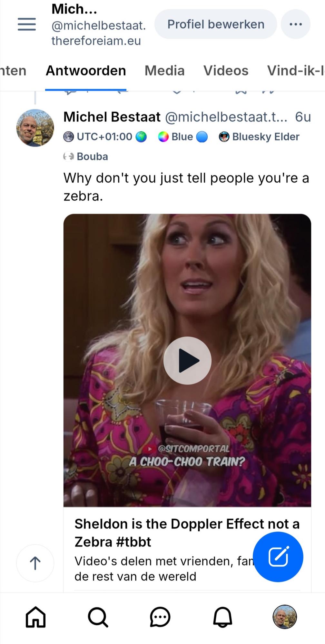Tap the scroll-to-top arrow button

[35, 563]
